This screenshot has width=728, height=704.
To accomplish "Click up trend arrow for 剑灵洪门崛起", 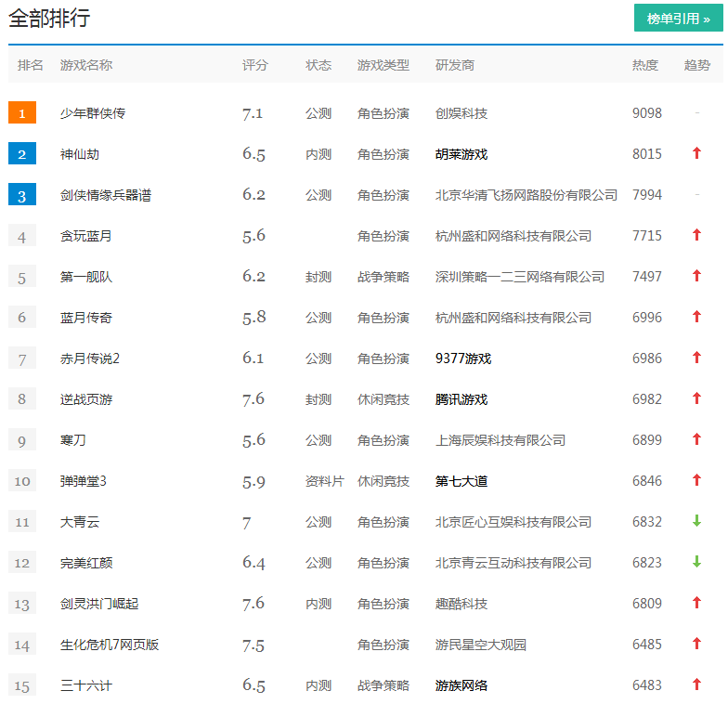I will point(696,602).
